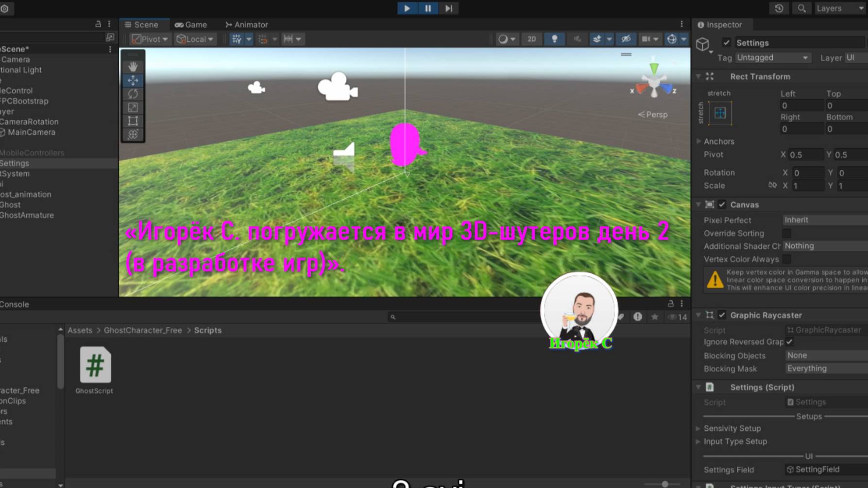The height and width of the screenshot is (488, 868).
Task: Click the search icon in the top-right bar
Action: 801,8
